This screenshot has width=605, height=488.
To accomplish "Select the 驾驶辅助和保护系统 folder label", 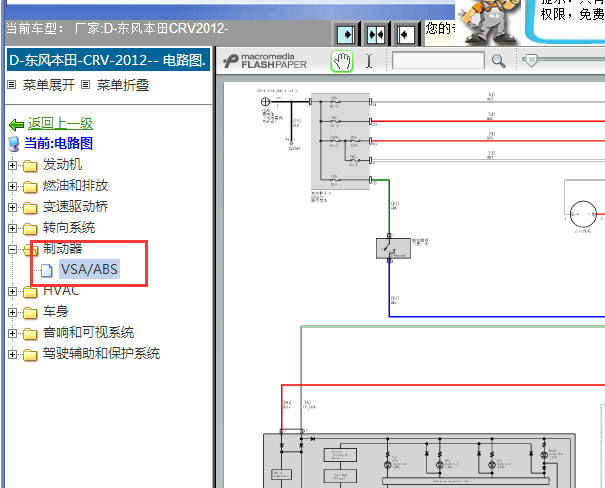I will point(101,353).
